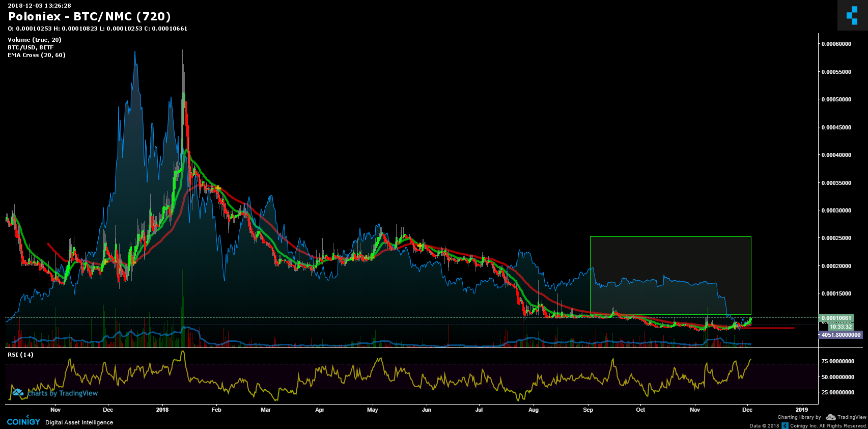Click the 0.00045000 price axis label

836,127
